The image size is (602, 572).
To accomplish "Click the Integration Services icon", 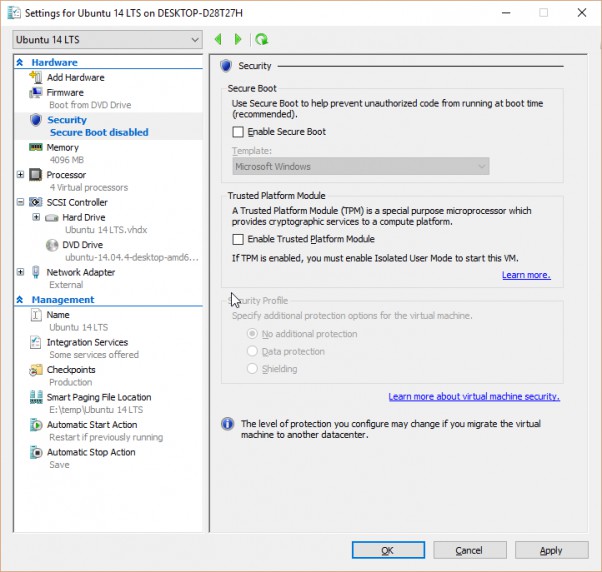I will (36, 342).
